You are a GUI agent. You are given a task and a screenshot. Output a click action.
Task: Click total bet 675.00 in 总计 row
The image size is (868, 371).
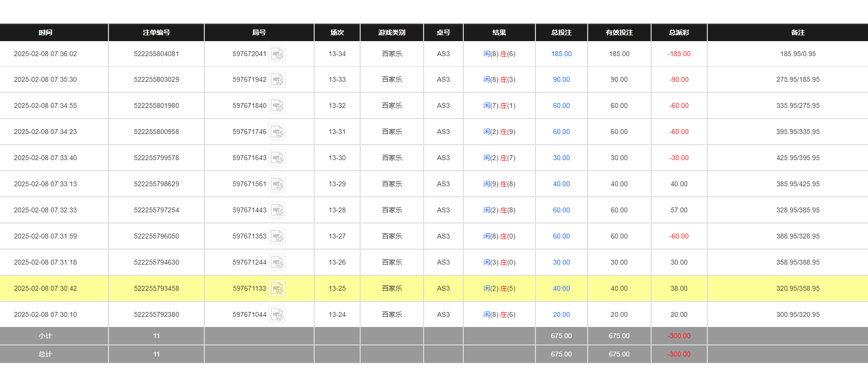[562, 354]
